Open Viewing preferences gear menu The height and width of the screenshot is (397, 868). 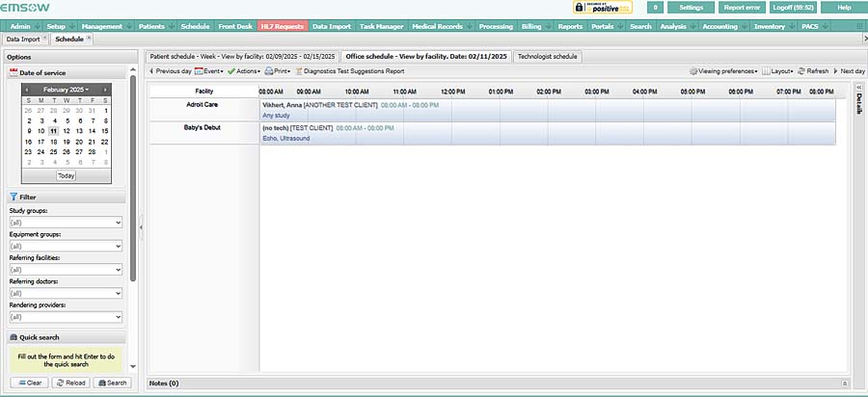[x=723, y=71]
